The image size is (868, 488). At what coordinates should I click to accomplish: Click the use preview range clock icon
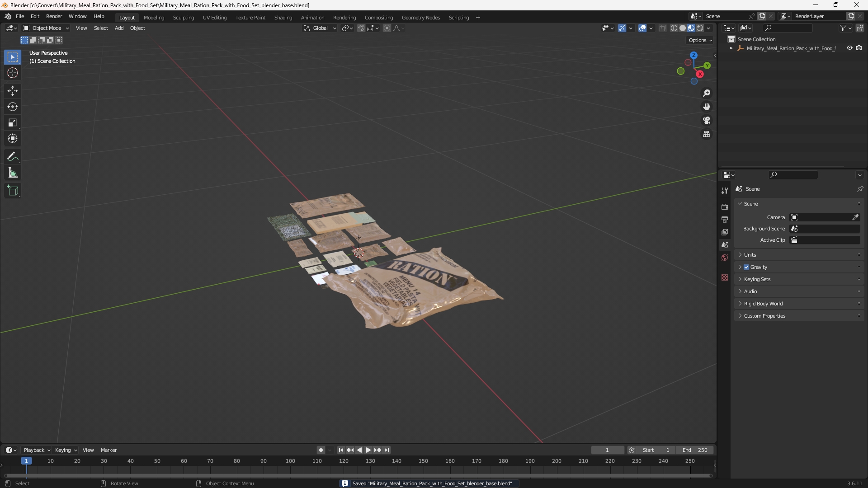click(x=632, y=450)
